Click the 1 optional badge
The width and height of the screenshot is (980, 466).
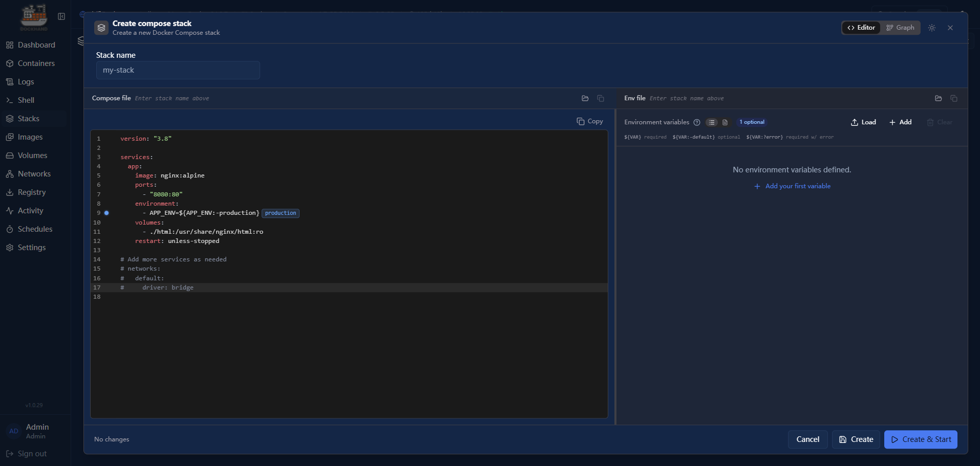(752, 122)
